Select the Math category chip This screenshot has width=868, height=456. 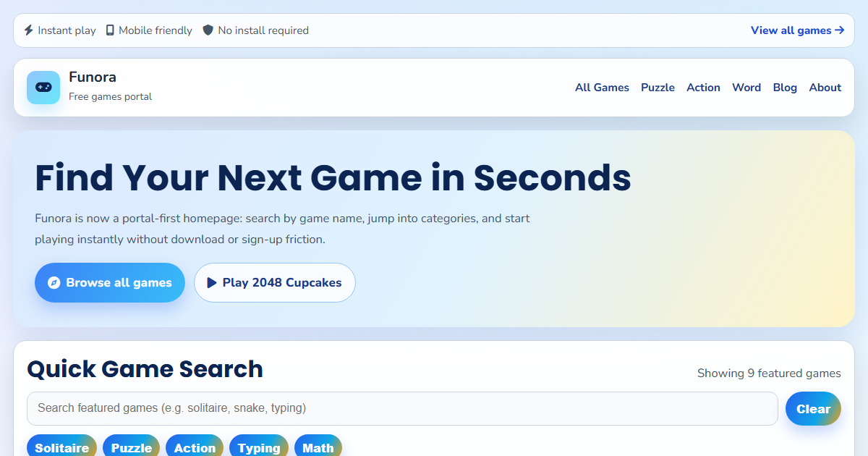click(x=318, y=447)
